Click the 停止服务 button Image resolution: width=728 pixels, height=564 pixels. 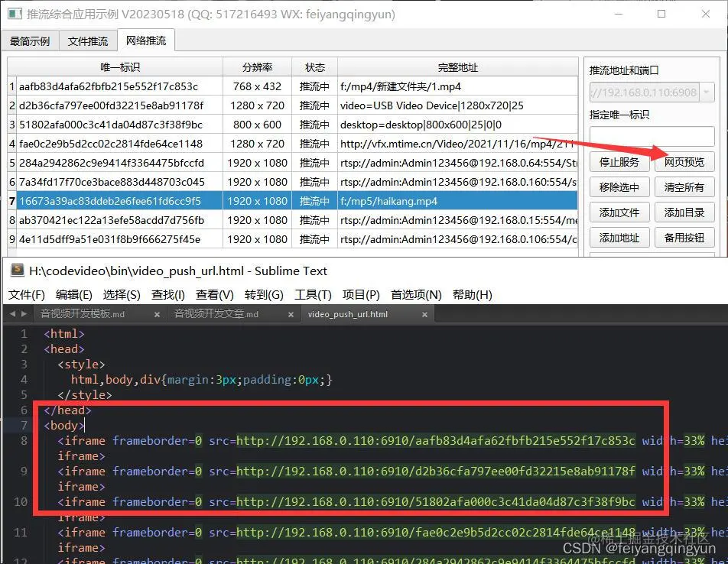coord(619,162)
